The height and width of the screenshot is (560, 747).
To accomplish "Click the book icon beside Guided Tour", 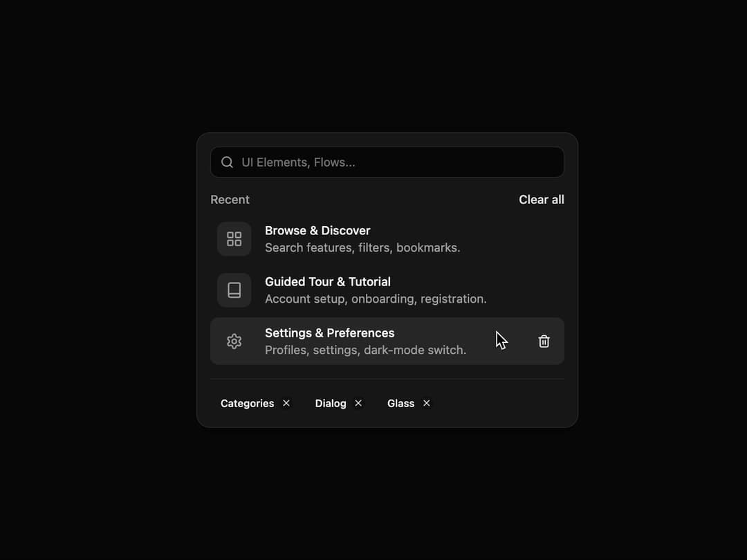I will pyautogui.click(x=234, y=290).
